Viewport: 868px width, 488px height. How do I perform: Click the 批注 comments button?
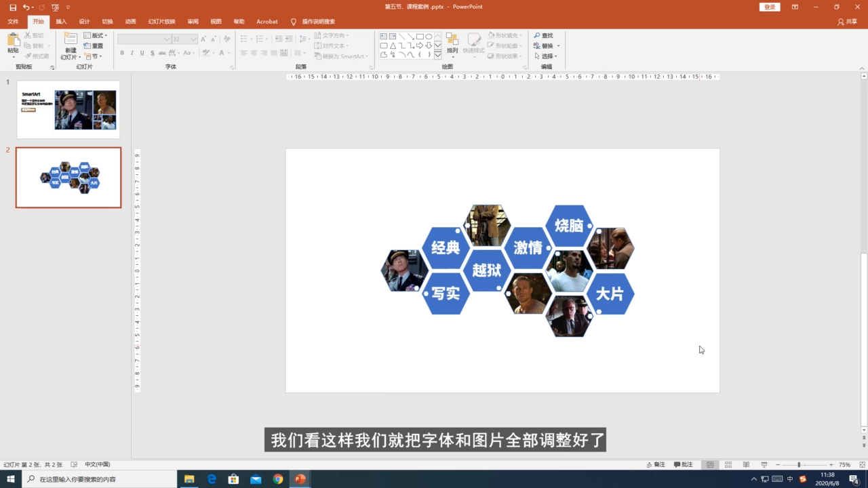684,465
